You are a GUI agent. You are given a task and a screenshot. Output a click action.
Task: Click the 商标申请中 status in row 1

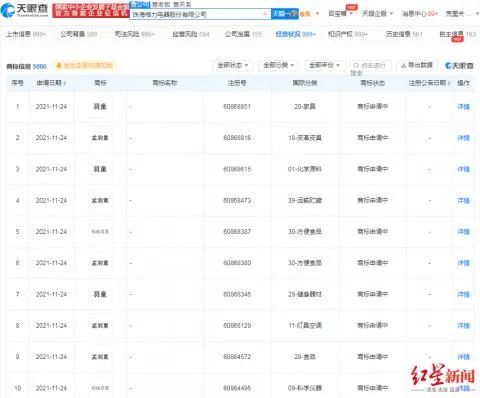[373, 107]
